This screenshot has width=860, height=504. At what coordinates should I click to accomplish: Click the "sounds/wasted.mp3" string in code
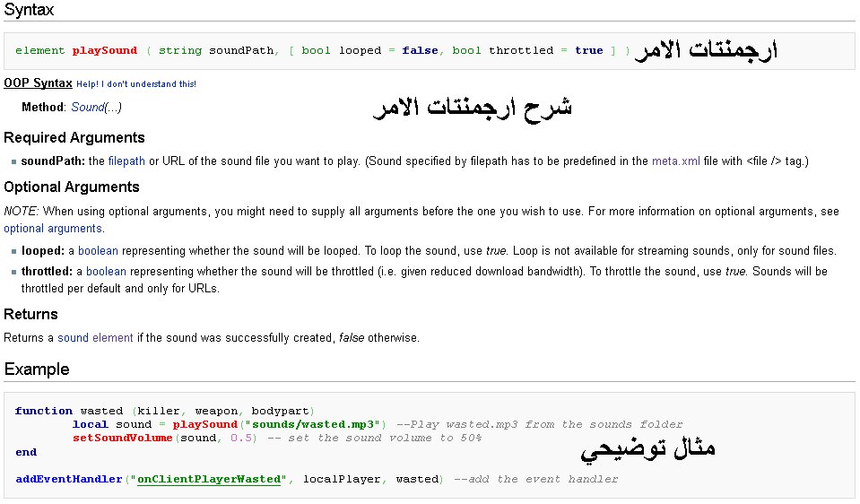pyautogui.click(x=313, y=424)
